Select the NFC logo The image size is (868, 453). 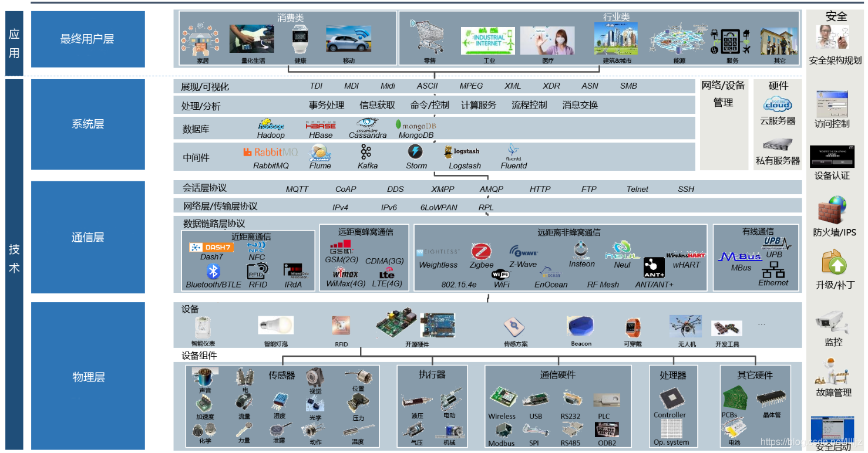point(257,247)
